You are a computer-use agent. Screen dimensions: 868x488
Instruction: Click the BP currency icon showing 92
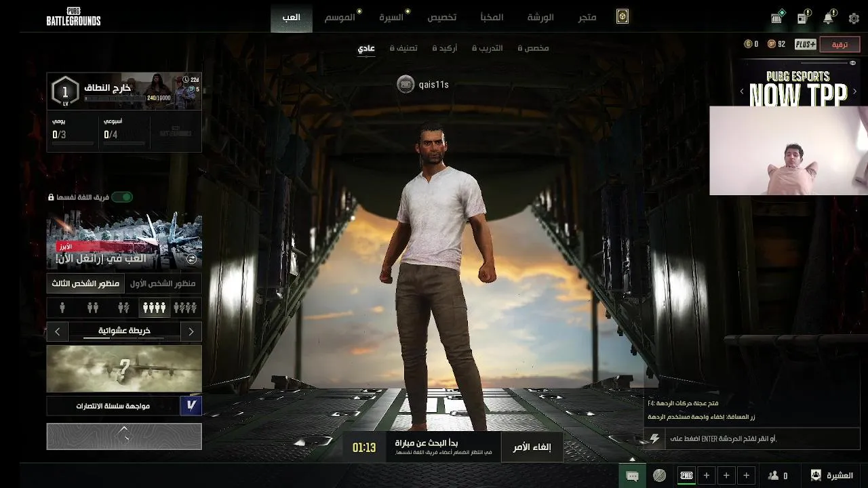[x=772, y=44]
